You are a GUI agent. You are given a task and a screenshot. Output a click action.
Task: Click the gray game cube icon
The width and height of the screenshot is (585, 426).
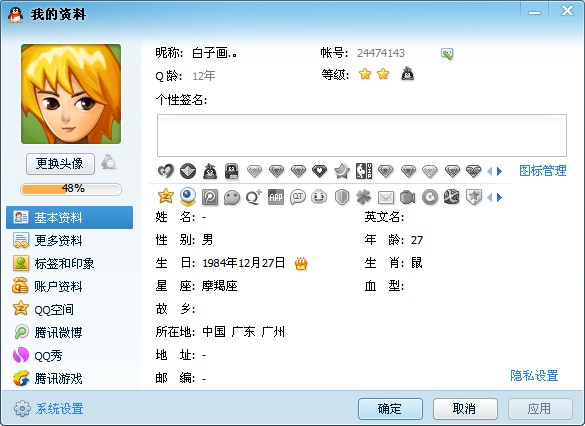[x=452, y=197]
